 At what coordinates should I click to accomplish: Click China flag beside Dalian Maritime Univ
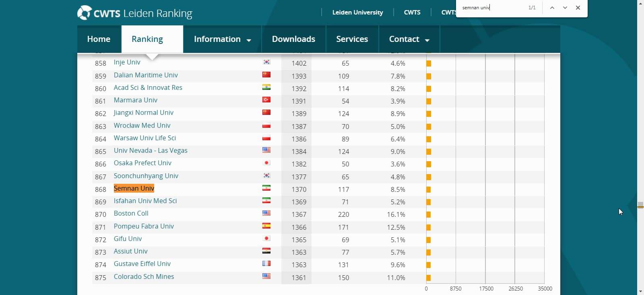click(x=266, y=75)
